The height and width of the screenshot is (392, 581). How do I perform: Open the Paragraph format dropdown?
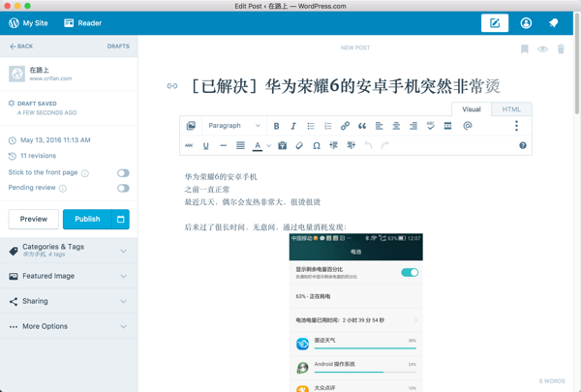(234, 126)
